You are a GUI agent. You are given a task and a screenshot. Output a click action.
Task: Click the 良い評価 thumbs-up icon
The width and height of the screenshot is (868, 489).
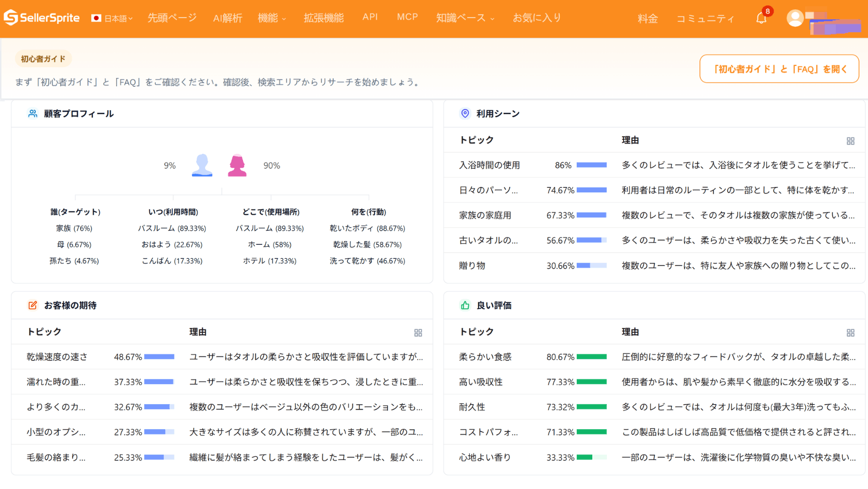(x=465, y=305)
